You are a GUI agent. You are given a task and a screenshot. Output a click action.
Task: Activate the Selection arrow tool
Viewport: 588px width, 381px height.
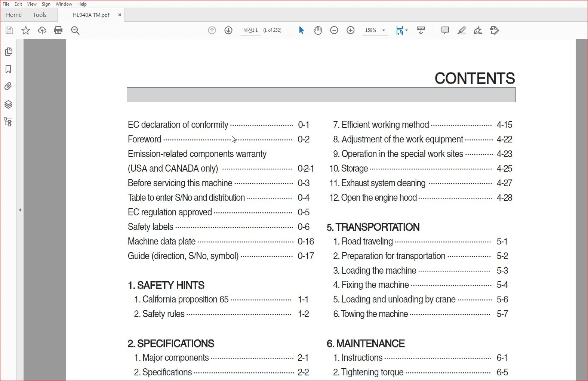click(301, 30)
